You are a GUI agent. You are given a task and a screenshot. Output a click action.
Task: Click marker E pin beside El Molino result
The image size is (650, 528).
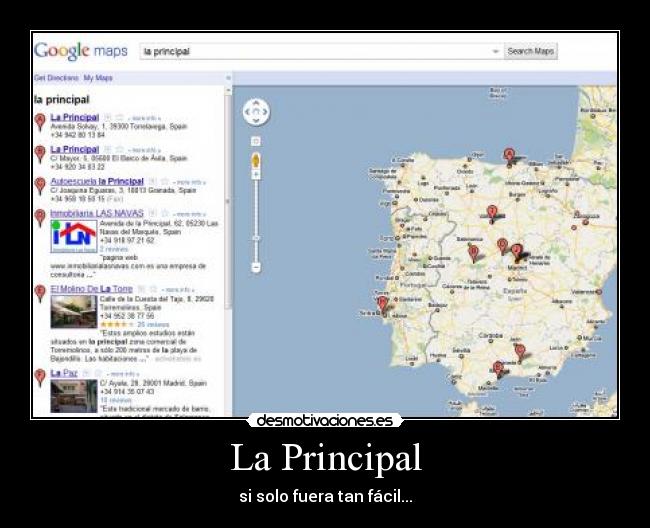[40, 294]
